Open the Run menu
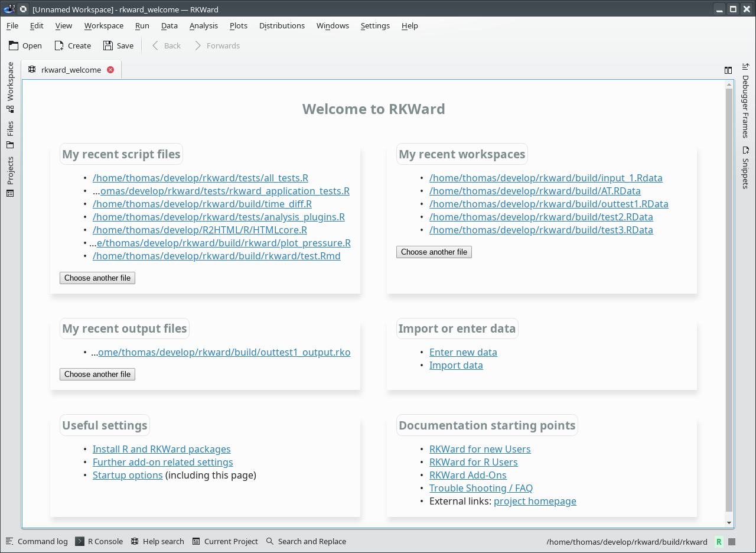 [x=142, y=25]
